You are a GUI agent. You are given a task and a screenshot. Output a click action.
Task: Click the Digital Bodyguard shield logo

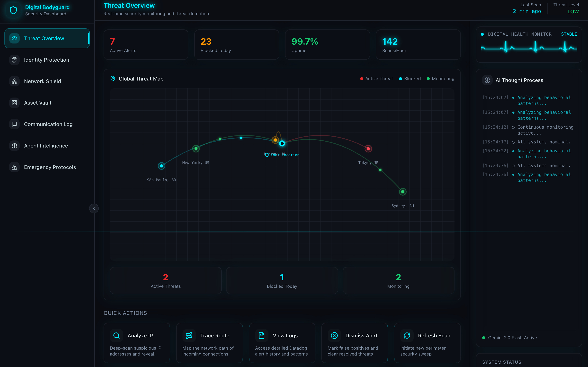pos(13,10)
